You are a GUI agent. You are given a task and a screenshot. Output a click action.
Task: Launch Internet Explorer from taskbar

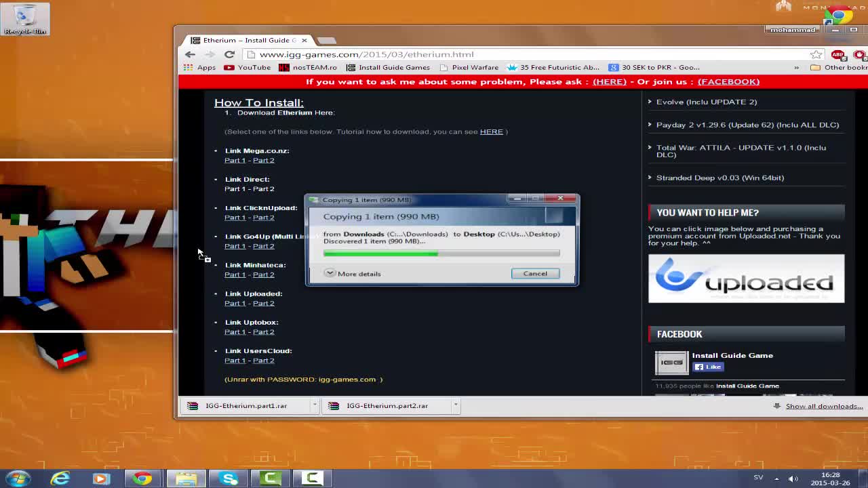(x=60, y=479)
